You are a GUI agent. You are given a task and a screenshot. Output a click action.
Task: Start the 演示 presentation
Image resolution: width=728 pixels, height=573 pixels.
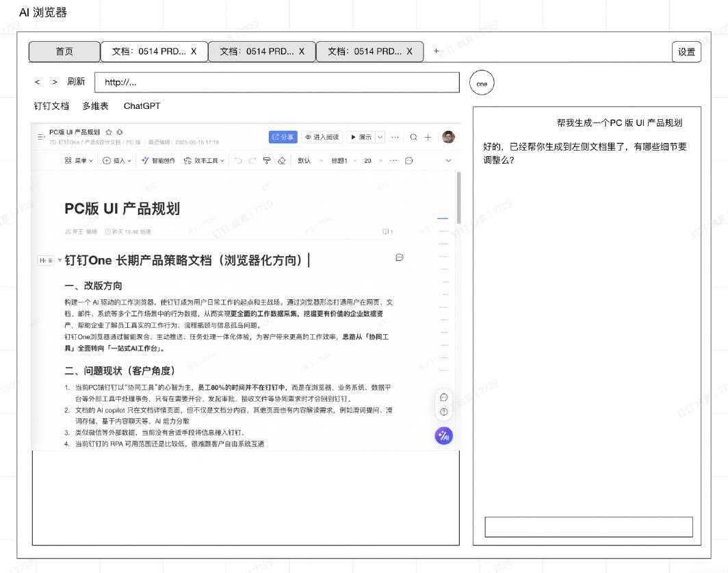tap(361, 137)
